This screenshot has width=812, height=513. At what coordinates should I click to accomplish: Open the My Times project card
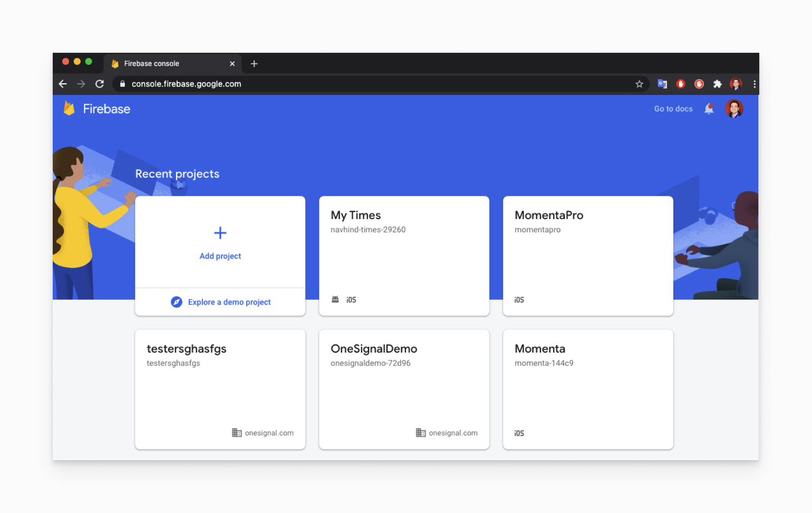pyautogui.click(x=404, y=256)
